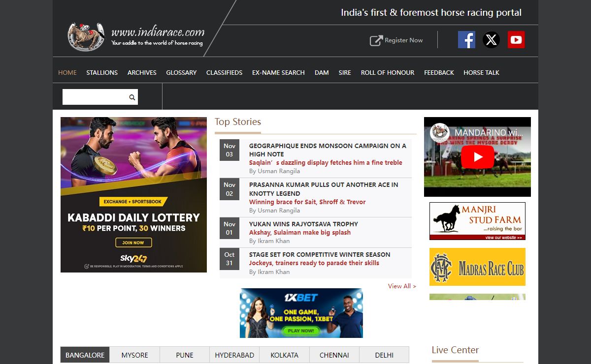The width and height of the screenshot is (591, 364).
Task: Open Saqlain's dazzling display subheadline
Action: pyautogui.click(x=326, y=162)
